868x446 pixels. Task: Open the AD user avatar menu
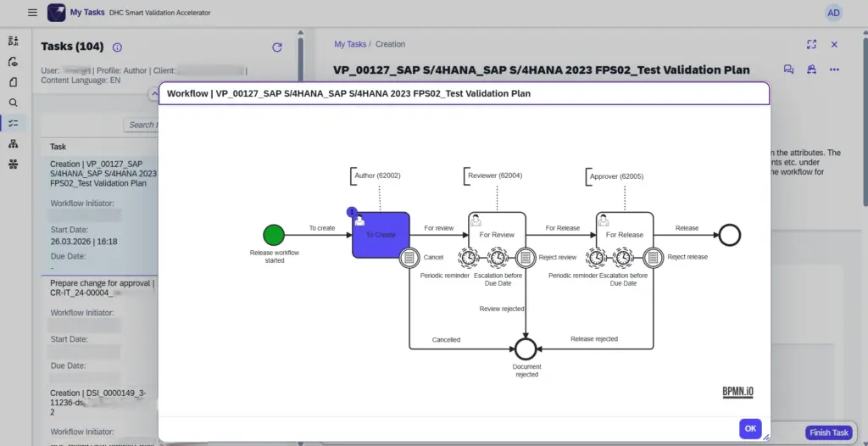(x=833, y=13)
